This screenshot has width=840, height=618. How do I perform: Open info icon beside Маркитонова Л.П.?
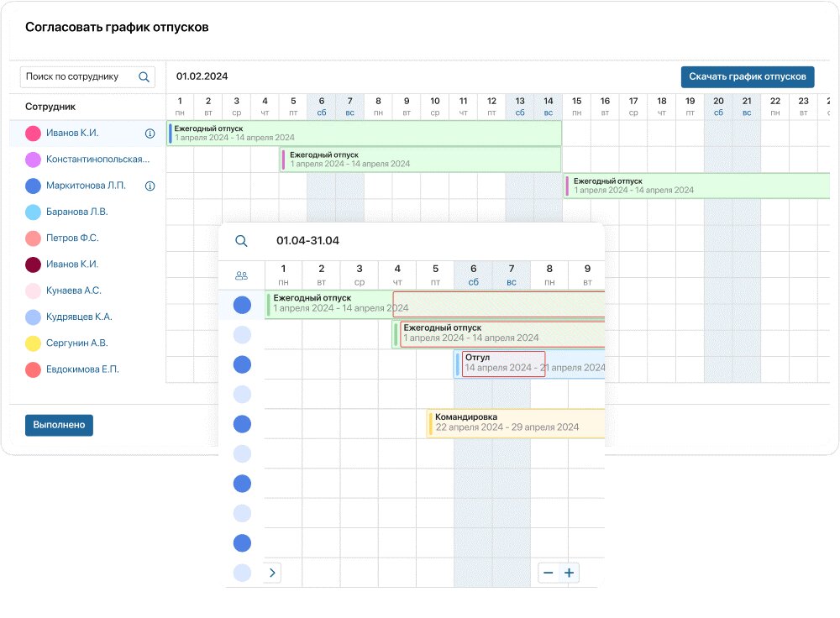click(150, 186)
